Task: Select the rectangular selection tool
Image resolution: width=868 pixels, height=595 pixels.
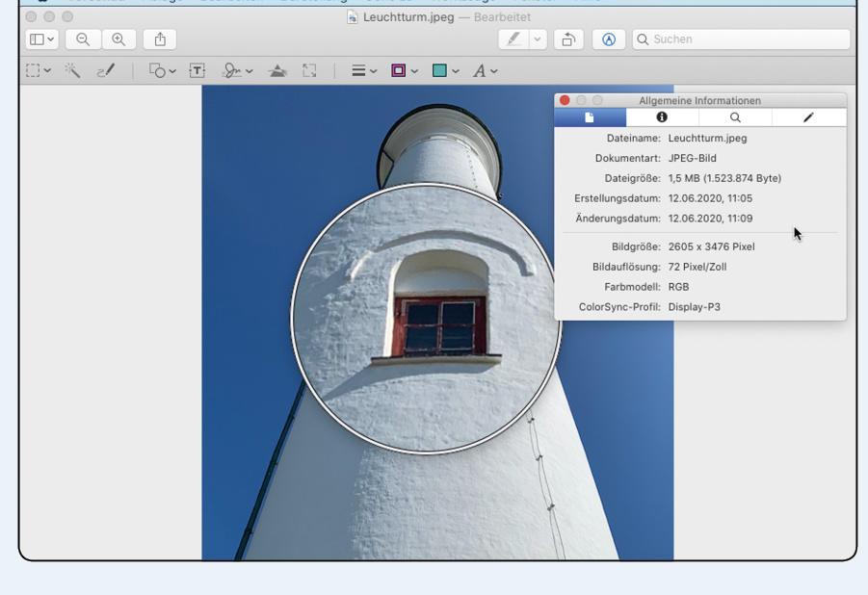Action: [33, 70]
